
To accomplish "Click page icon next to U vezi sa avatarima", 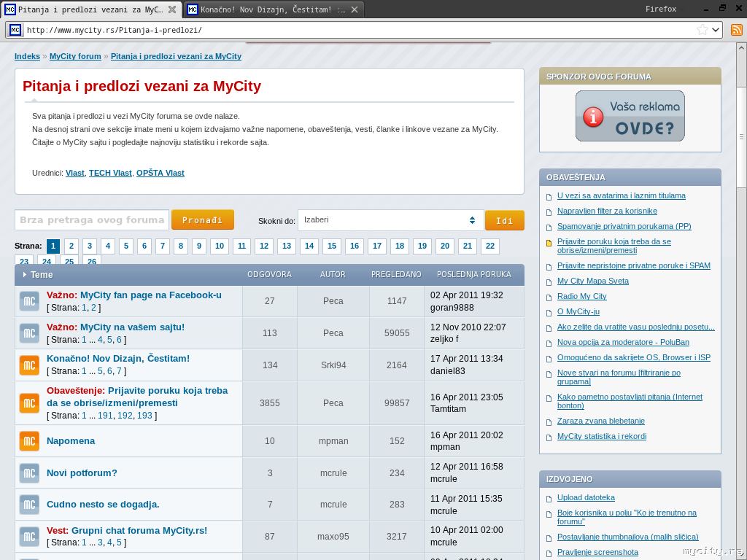I will pyautogui.click(x=549, y=197).
